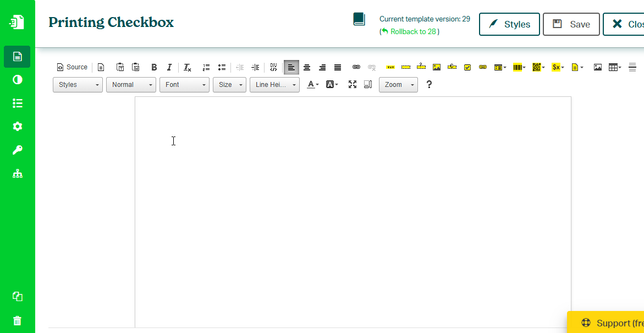Open the documentation book icon

[x=359, y=20]
